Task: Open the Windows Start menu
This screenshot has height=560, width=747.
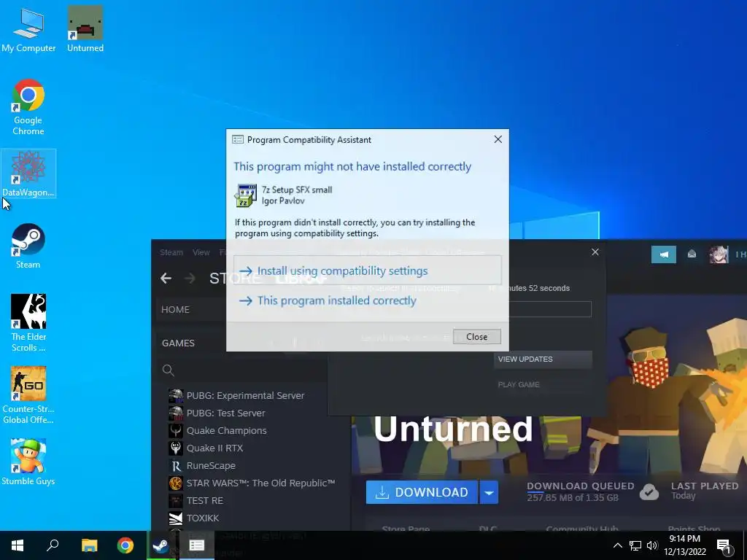Action: click(18, 545)
